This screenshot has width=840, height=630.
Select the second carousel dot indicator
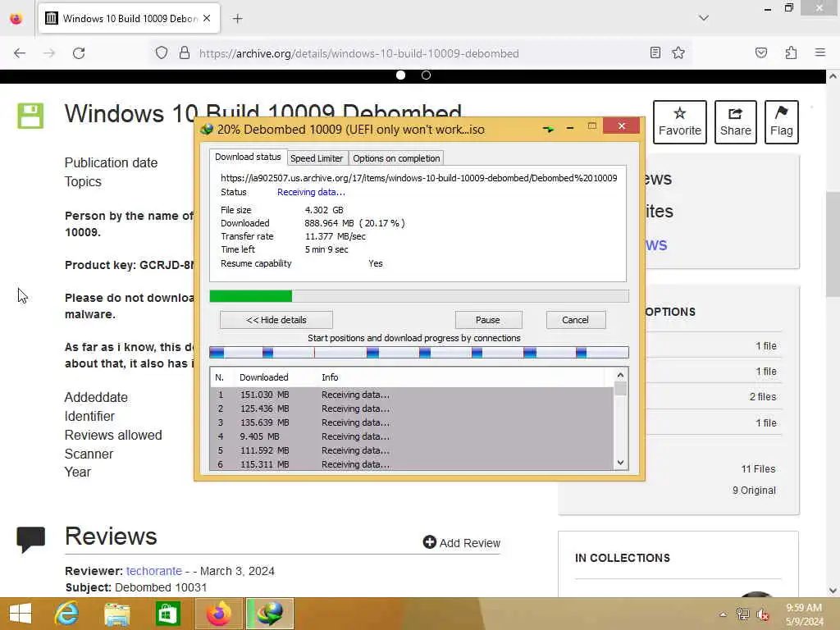point(426,75)
